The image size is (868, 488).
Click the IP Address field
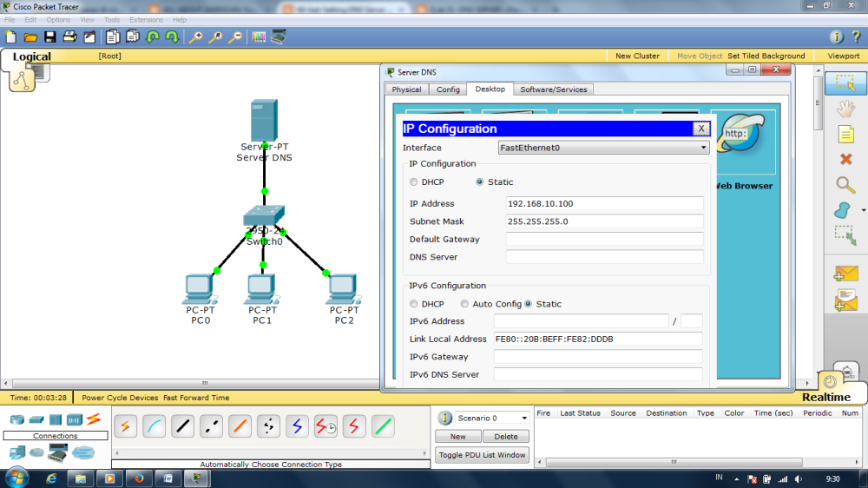(x=604, y=203)
